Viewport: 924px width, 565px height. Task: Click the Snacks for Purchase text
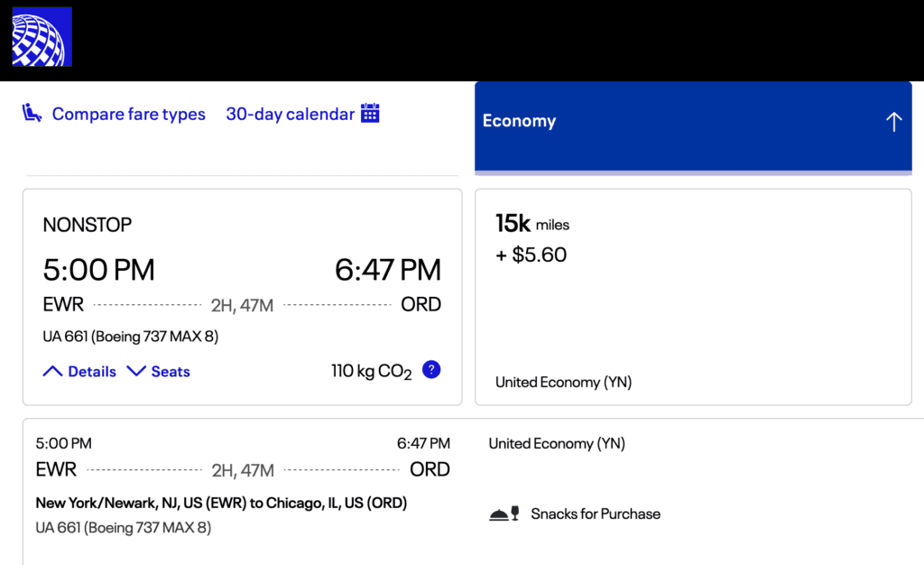pyautogui.click(x=596, y=514)
